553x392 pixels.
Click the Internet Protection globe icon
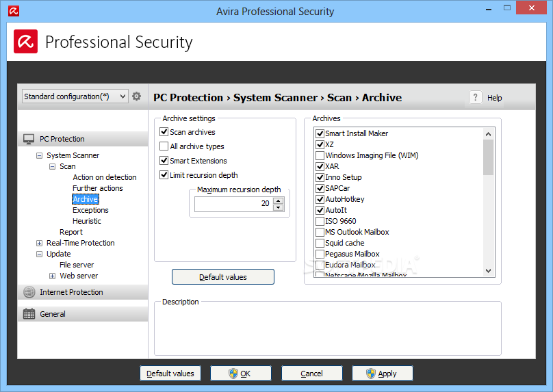pyautogui.click(x=29, y=292)
